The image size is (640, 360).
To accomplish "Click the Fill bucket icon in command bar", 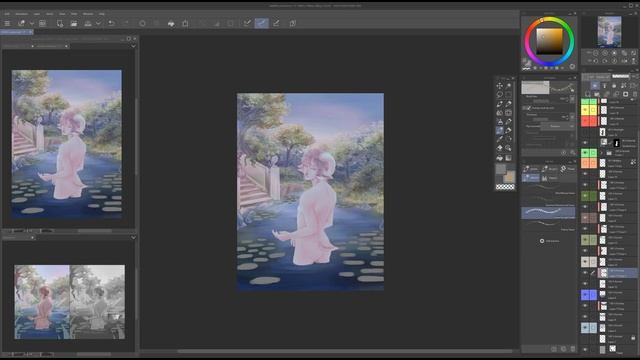I will pos(171,23).
